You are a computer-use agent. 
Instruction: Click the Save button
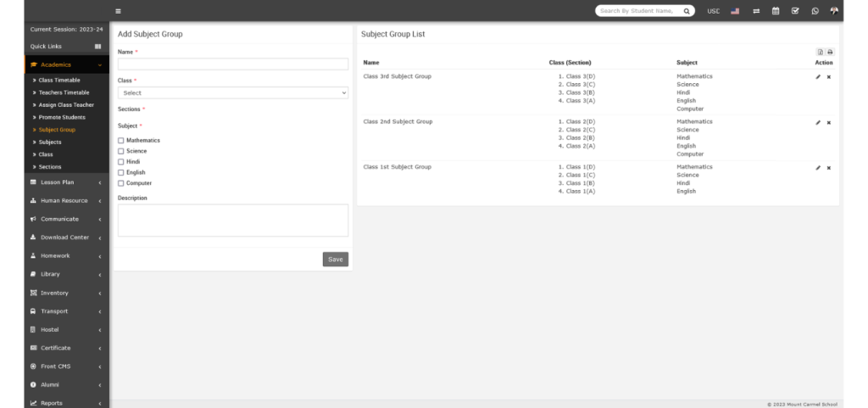335,259
